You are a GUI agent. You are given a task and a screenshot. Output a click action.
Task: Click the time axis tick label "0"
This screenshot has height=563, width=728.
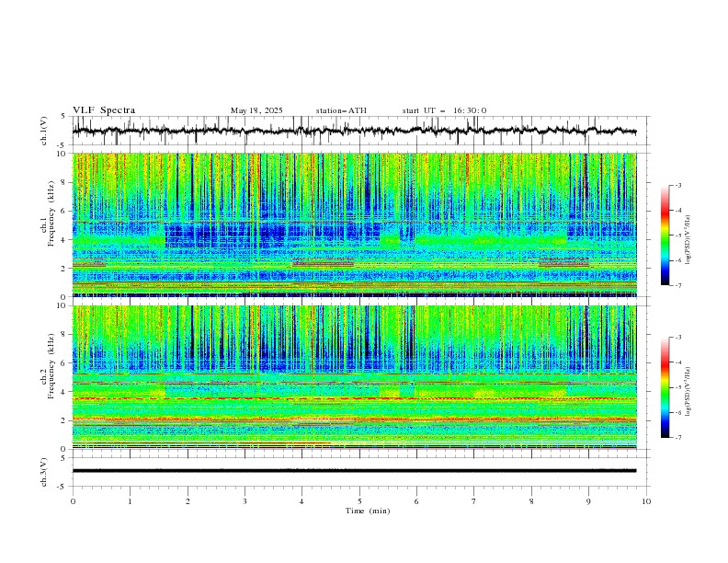pyautogui.click(x=73, y=501)
